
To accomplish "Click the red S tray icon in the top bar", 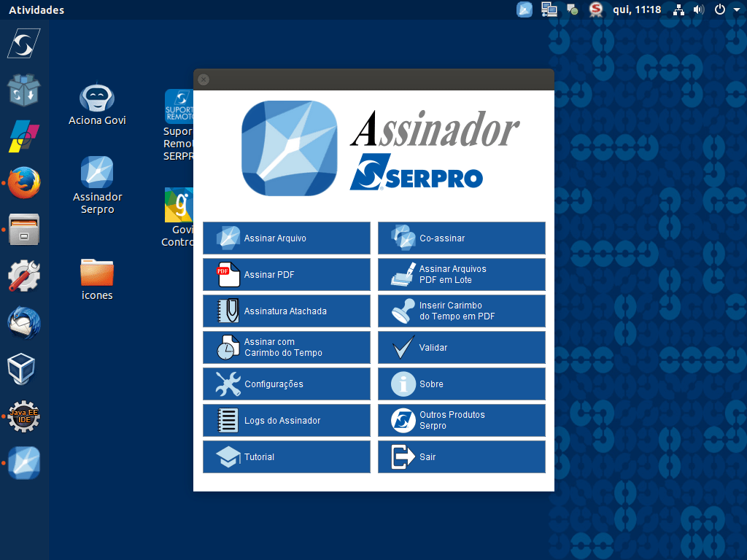I will pyautogui.click(x=595, y=9).
